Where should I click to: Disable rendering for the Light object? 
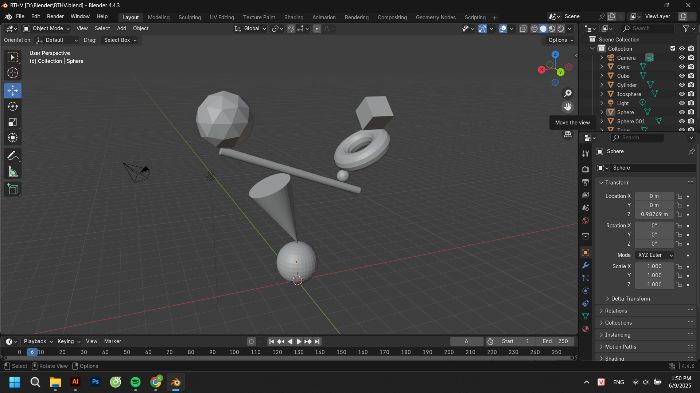pyautogui.click(x=691, y=103)
